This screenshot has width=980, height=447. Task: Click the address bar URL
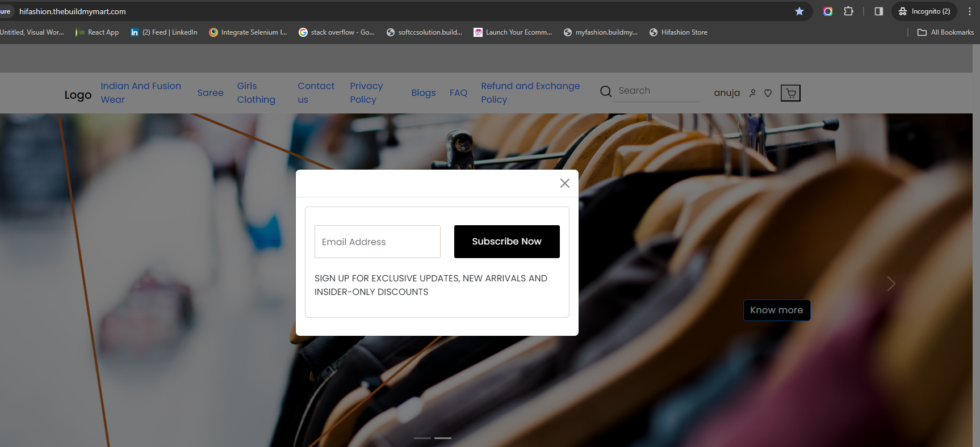click(x=73, y=11)
